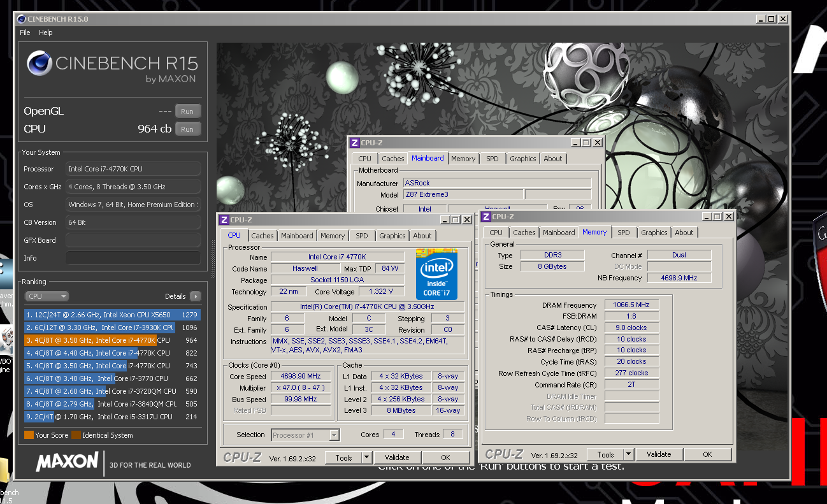This screenshot has height=504, width=827.
Task: Select the i7-4770K 743 score ranking row
Action: 112,366
